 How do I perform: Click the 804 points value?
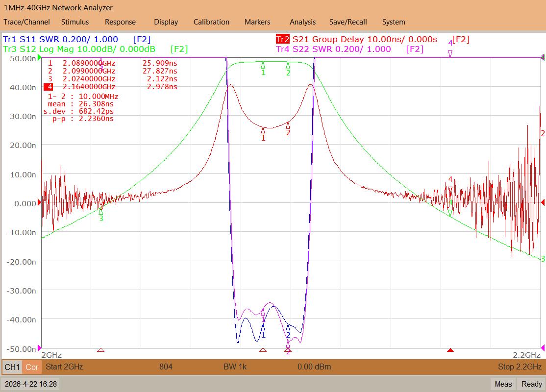click(166, 367)
